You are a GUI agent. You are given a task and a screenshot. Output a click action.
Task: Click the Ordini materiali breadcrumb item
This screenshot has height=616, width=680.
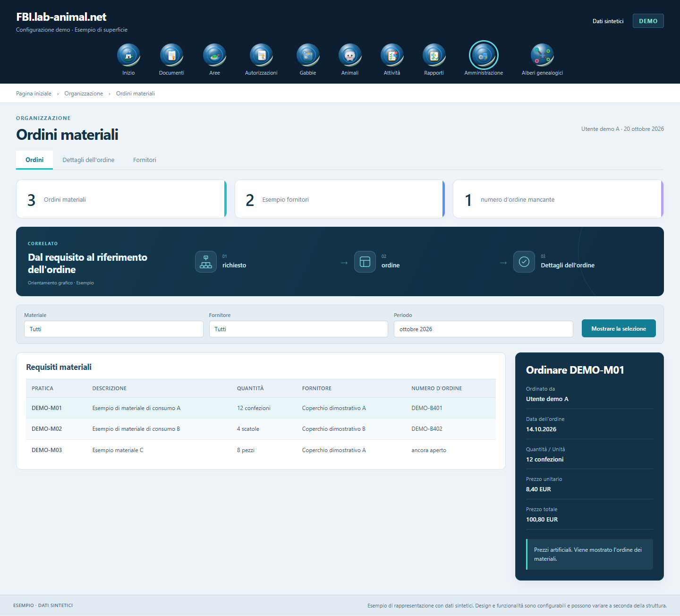(136, 94)
